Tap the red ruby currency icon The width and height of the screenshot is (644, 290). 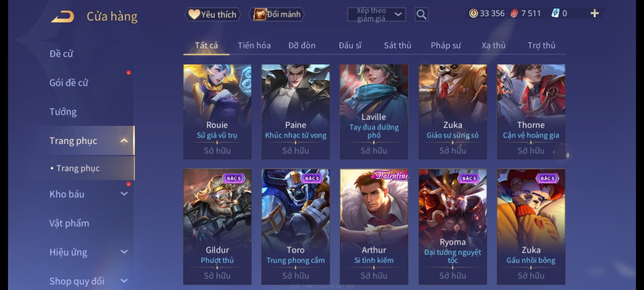tap(514, 13)
